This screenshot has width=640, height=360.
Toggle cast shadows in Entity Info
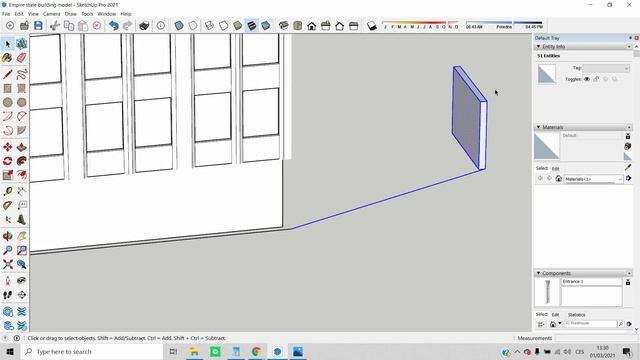615,79
